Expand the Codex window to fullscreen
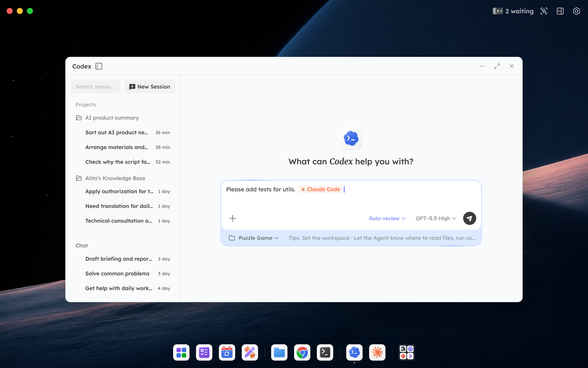The height and width of the screenshot is (368, 588). point(497,66)
